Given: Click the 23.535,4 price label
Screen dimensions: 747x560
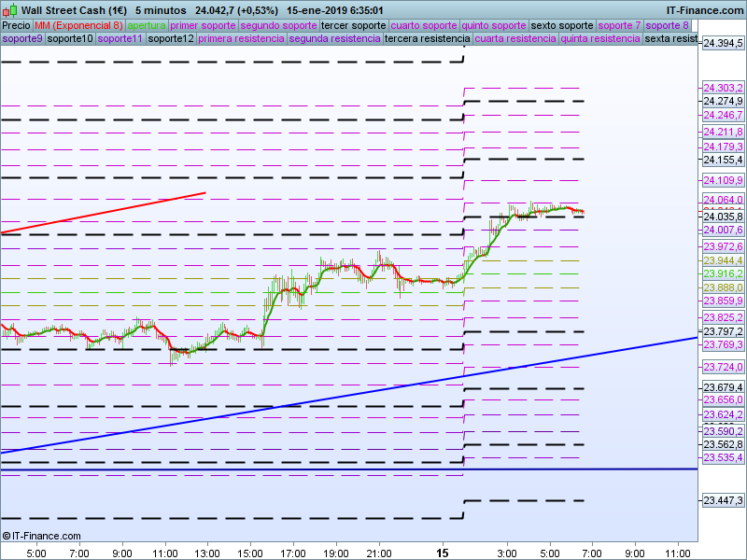Looking at the screenshot, I should pyautogui.click(x=723, y=457).
